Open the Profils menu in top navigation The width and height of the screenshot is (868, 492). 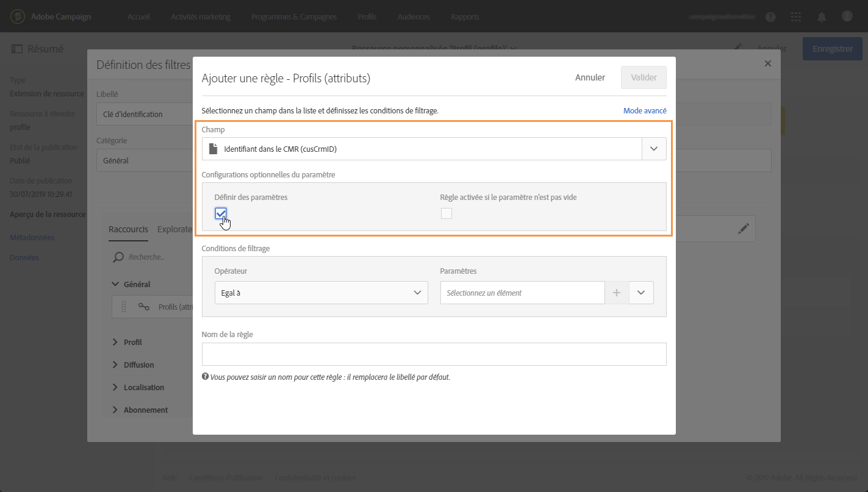[367, 16]
